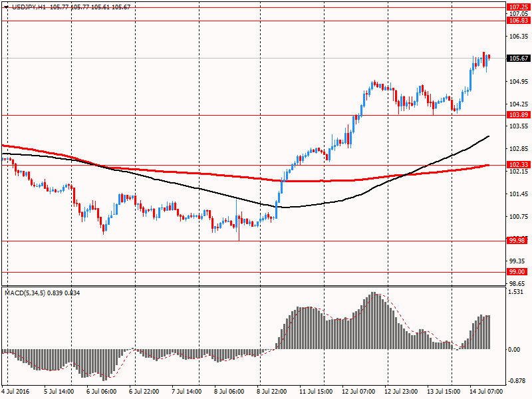Click the MACD scale value 1.531

click(x=517, y=292)
